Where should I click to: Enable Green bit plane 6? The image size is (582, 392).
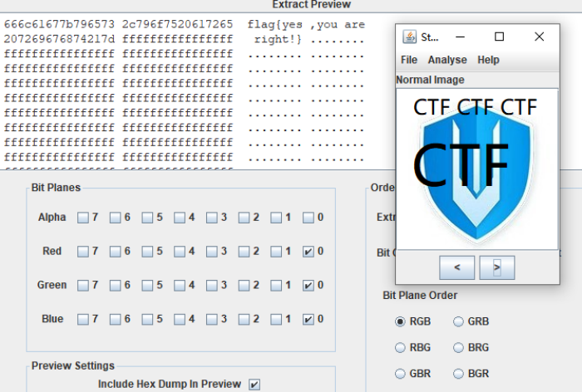pyautogui.click(x=115, y=285)
